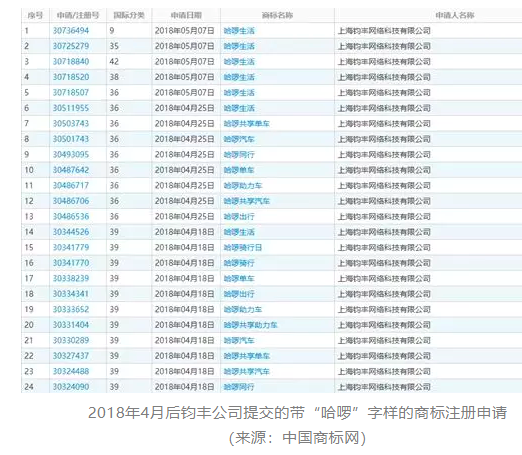Click the 国际分类 column header

click(129, 15)
